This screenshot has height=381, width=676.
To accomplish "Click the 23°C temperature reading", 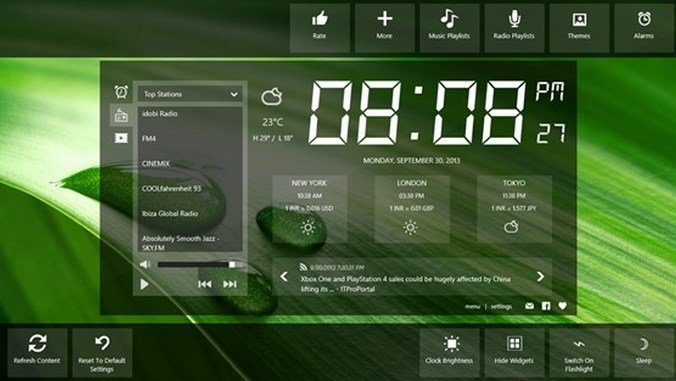I will (273, 122).
